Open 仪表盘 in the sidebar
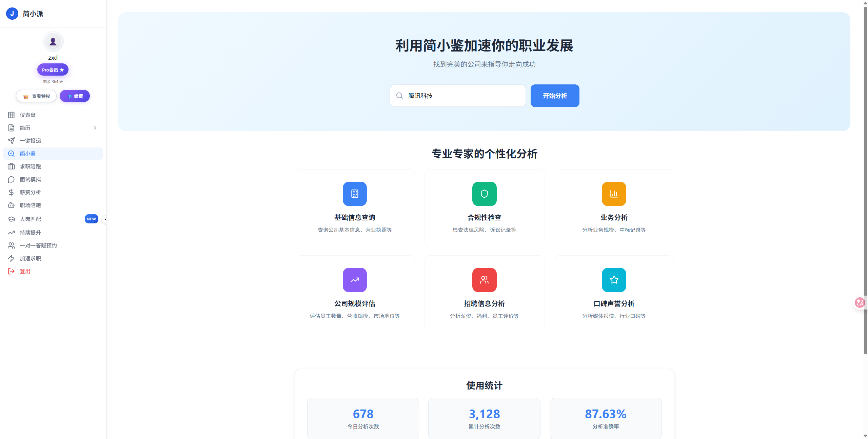Screen dimensions: 868x439 [x=28, y=115]
